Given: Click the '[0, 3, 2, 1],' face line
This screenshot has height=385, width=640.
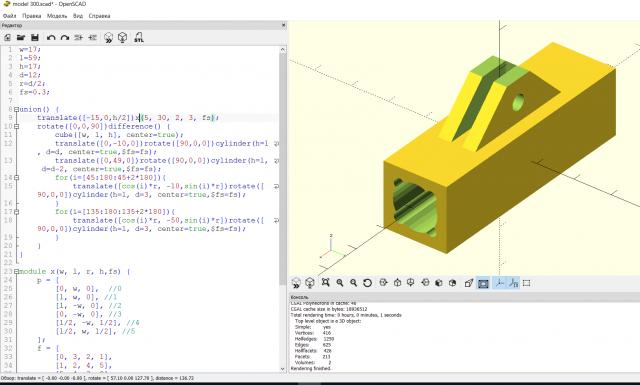Looking at the screenshot, I should click(x=84, y=357).
